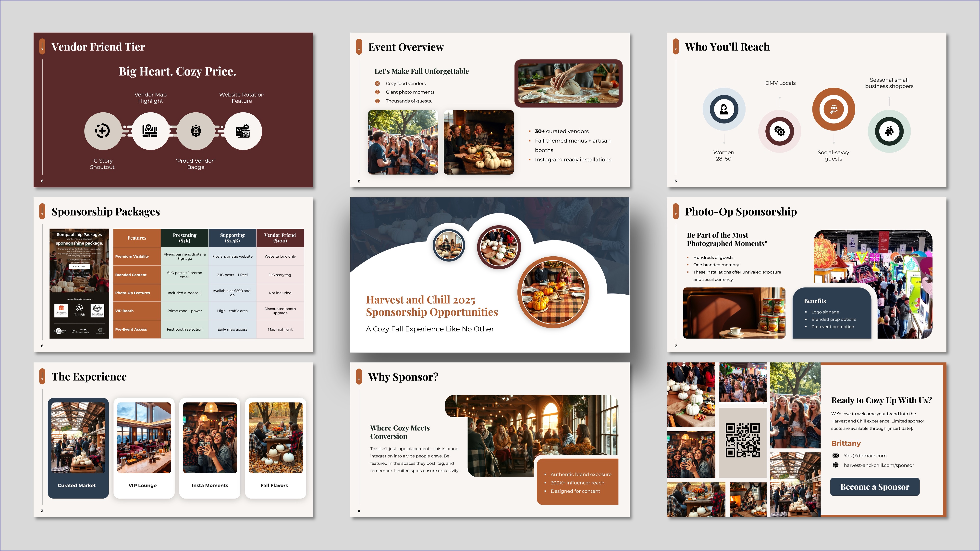Click the IG Story Shoutout circle icon
980x551 pixels.
102,131
